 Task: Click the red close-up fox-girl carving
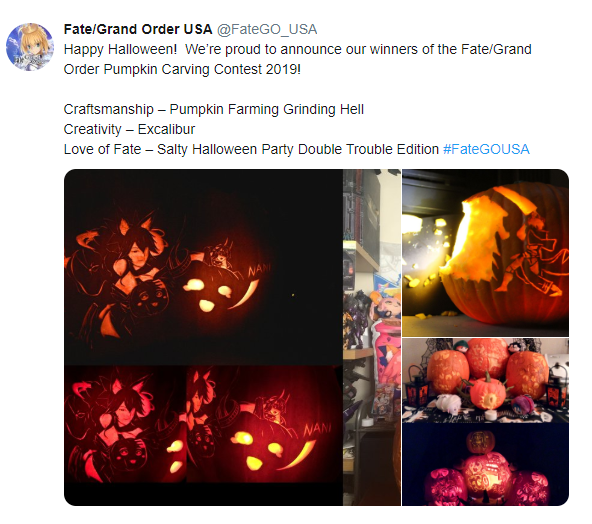(x=125, y=424)
